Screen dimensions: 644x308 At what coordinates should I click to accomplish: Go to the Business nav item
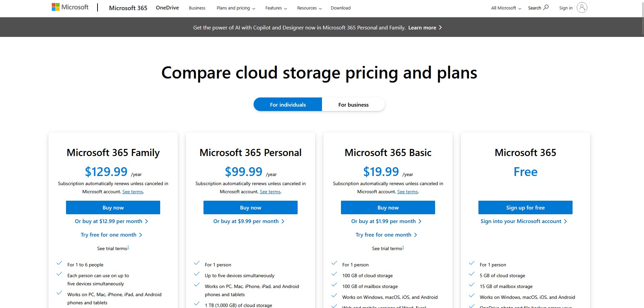(x=197, y=8)
